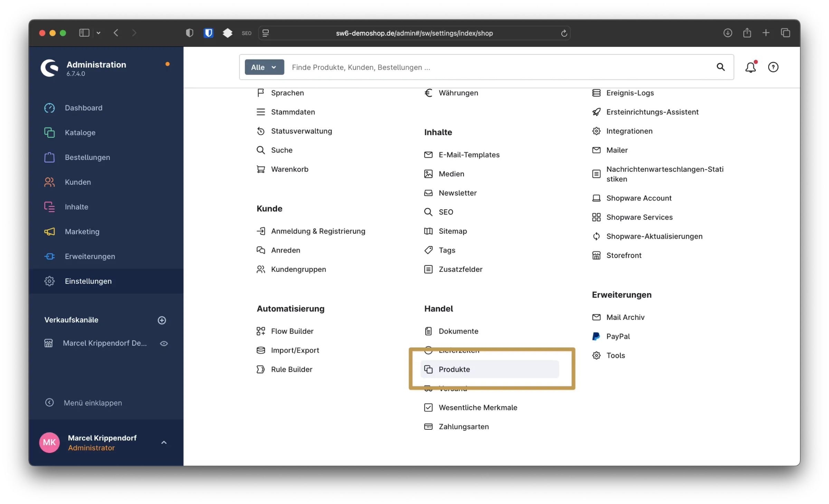Expand Marcel Krippendorf user menu chevron

[x=164, y=443]
